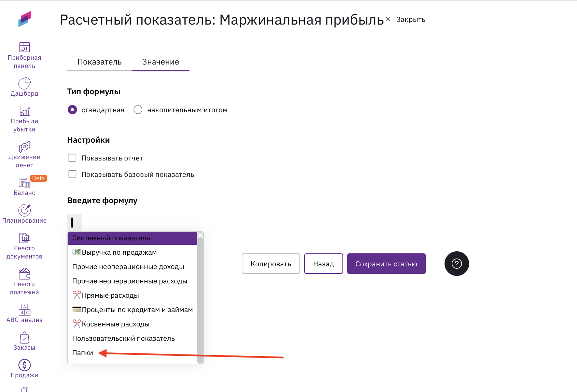577x392 pixels.
Task: Switch to the Значение tab
Action: [x=160, y=62]
